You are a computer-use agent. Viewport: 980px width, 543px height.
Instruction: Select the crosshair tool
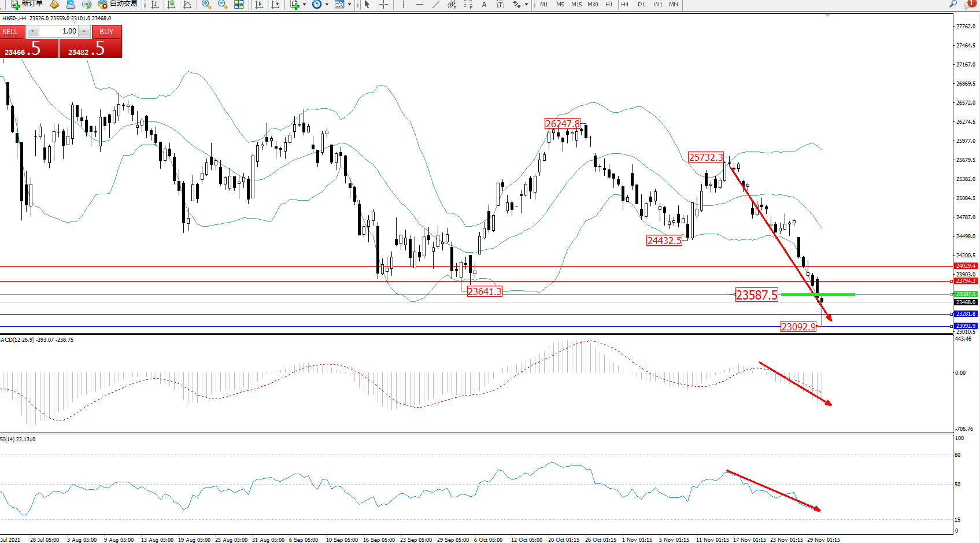click(x=383, y=5)
